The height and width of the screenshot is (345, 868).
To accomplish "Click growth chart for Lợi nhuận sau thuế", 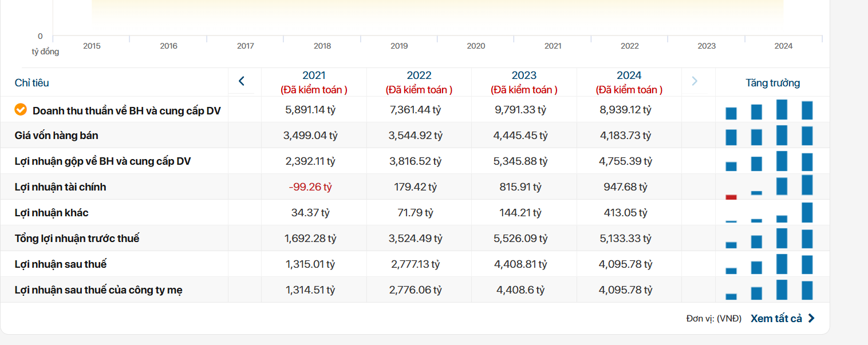I will pyautogui.click(x=769, y=264).
